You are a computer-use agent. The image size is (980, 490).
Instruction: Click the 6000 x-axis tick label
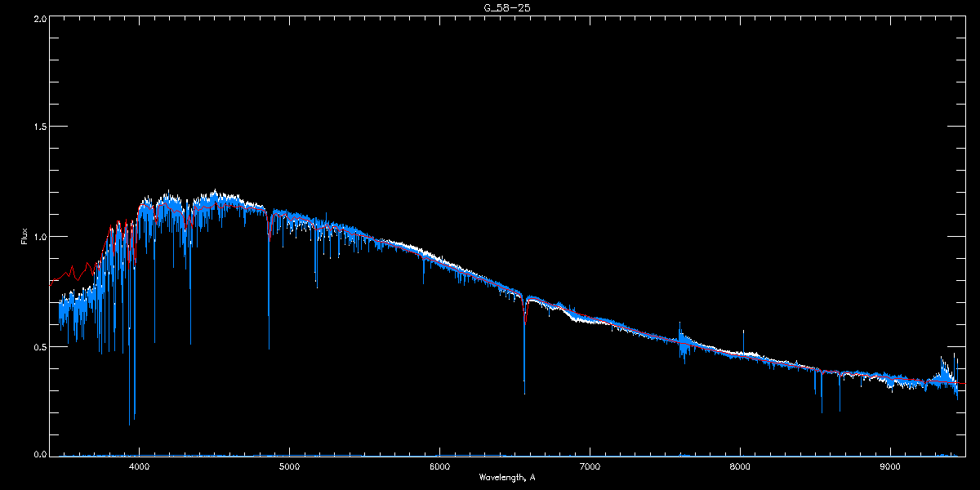coord(439,466)
